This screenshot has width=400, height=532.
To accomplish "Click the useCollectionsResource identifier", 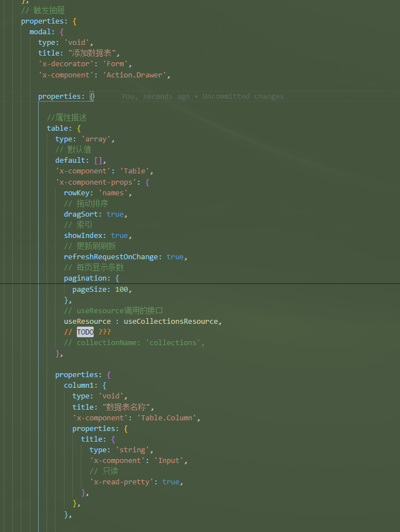I will tap(171, 322).
